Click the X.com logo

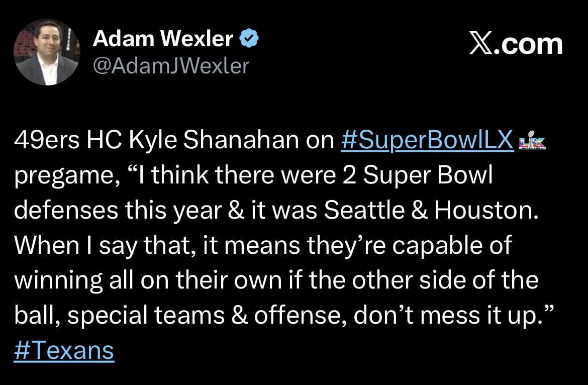click(516, 44)
